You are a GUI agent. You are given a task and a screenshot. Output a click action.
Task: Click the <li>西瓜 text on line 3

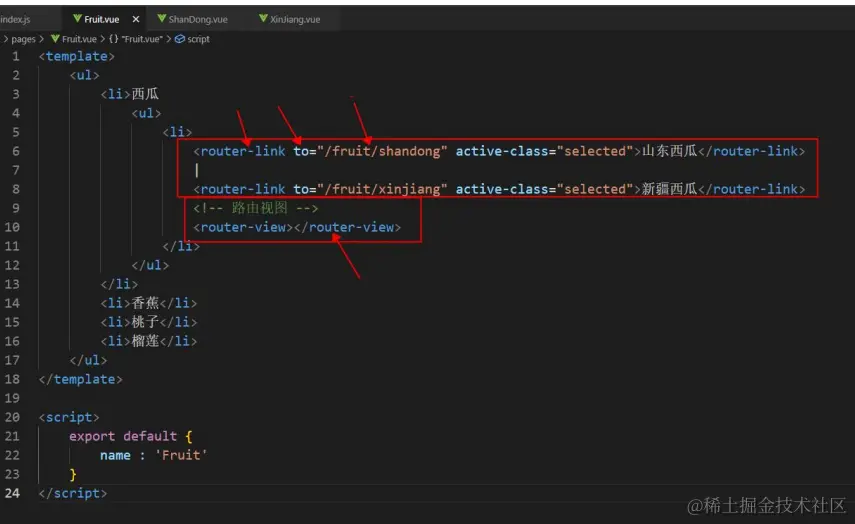pos(130,94)
